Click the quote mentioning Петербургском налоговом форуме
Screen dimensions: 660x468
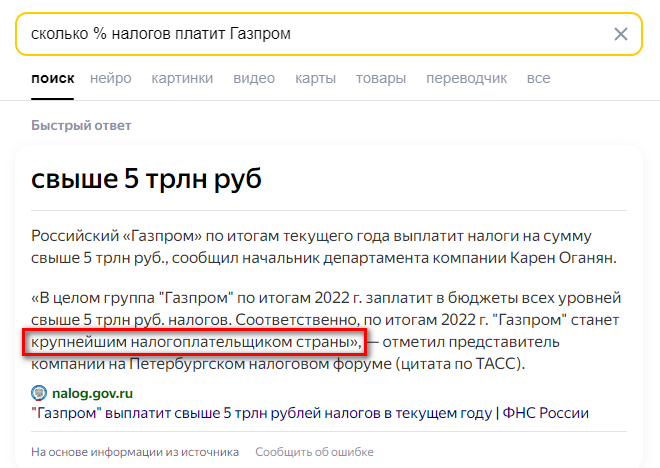pyautogui.click(x=326, y=331)
